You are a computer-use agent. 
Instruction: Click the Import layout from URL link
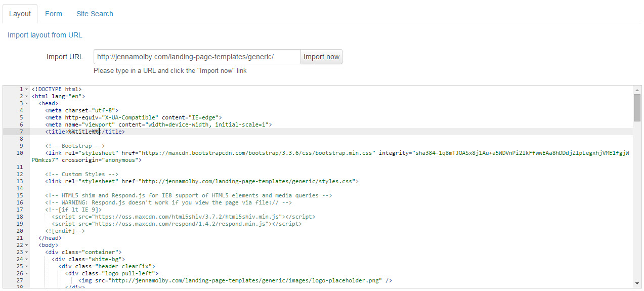click(45, 35)
